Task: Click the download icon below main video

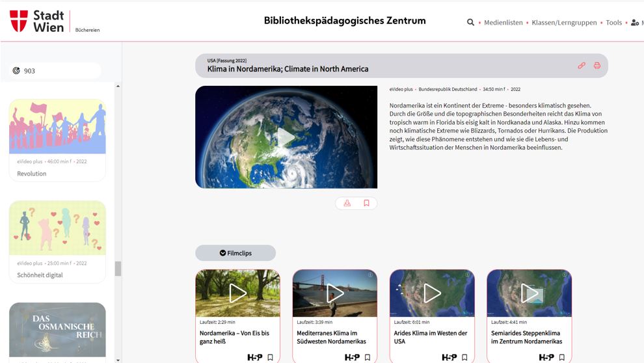Action: click(347, 203)
